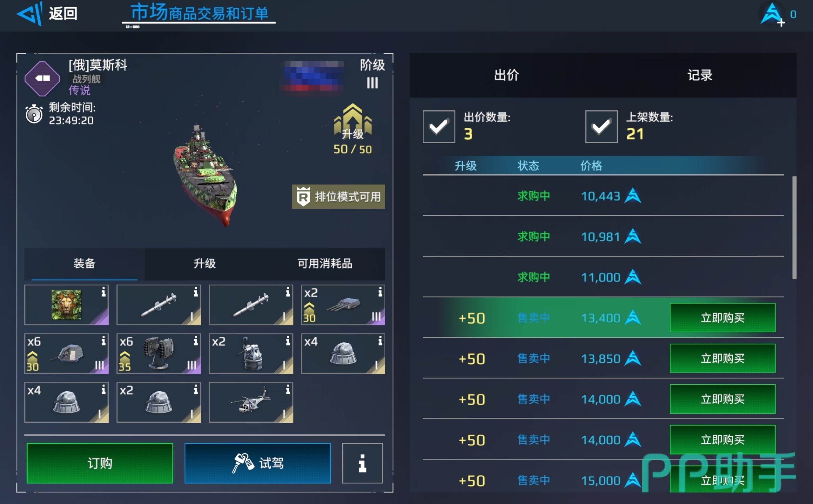Toggle the listed quantity checkbox
813x504 pixels.
601,127
